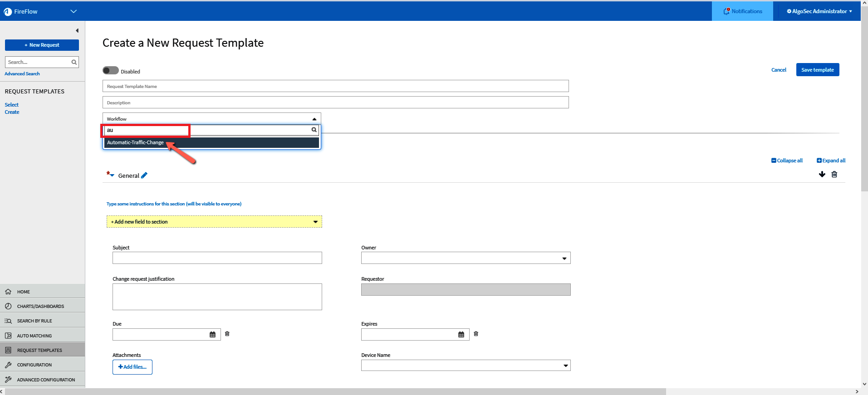
Task: Go to Charts/Dashboards in sidebar
Action: (x=40, y=307)
